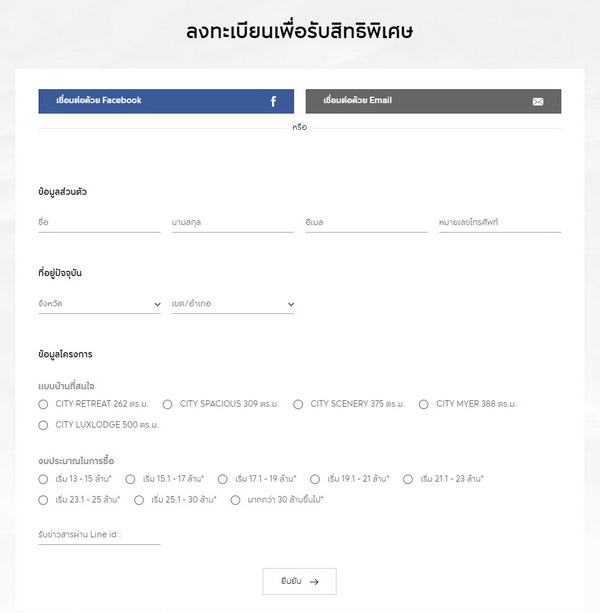Expand the เขต/อำเภอ district dropdown

tap(233, 303)
